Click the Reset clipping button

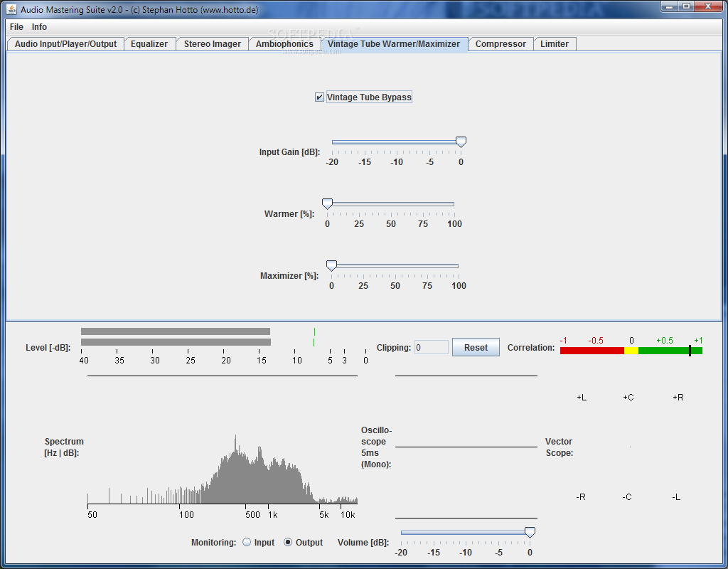tap(476, 347)
